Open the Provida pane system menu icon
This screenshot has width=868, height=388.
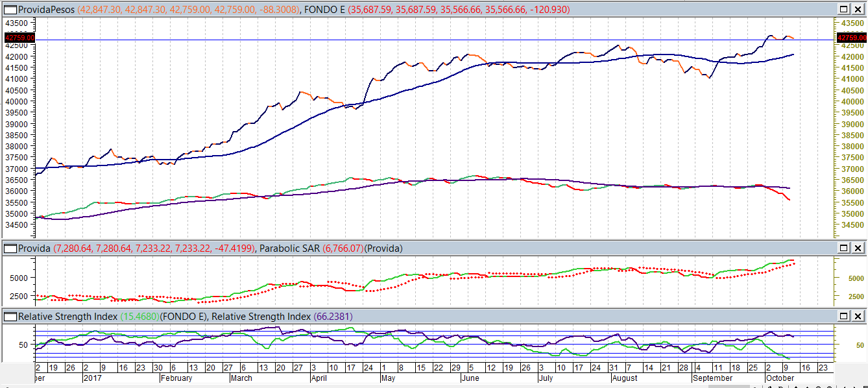(x=10, y=249)
